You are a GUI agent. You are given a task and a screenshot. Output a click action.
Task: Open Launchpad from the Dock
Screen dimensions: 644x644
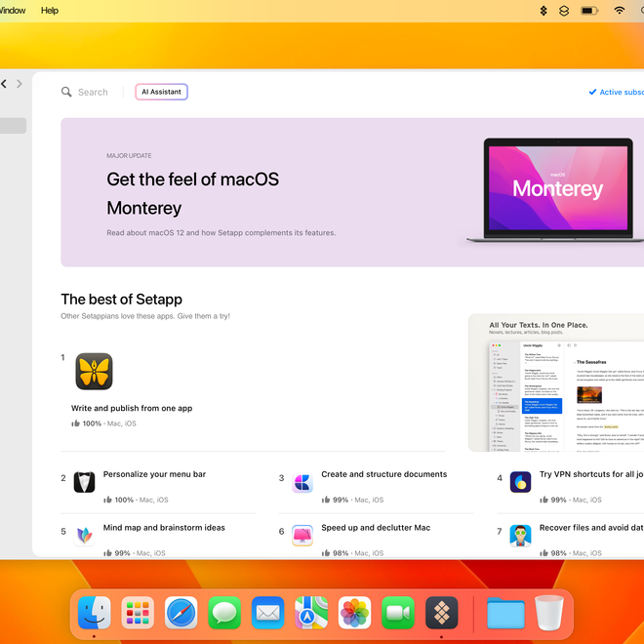click(x=138, y=613)
